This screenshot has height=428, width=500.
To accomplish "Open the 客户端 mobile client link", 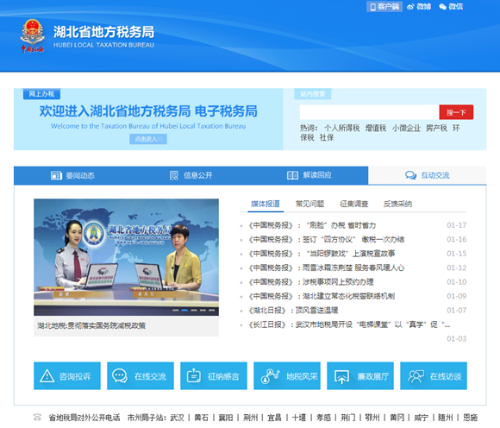I will 384,7.
